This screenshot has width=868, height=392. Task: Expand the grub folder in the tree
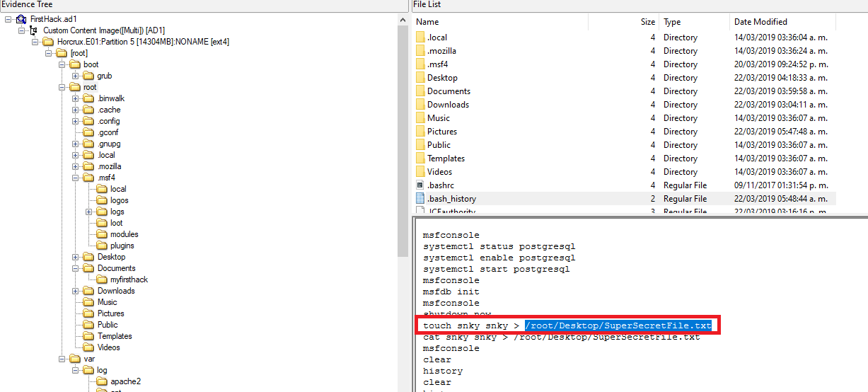76,76
